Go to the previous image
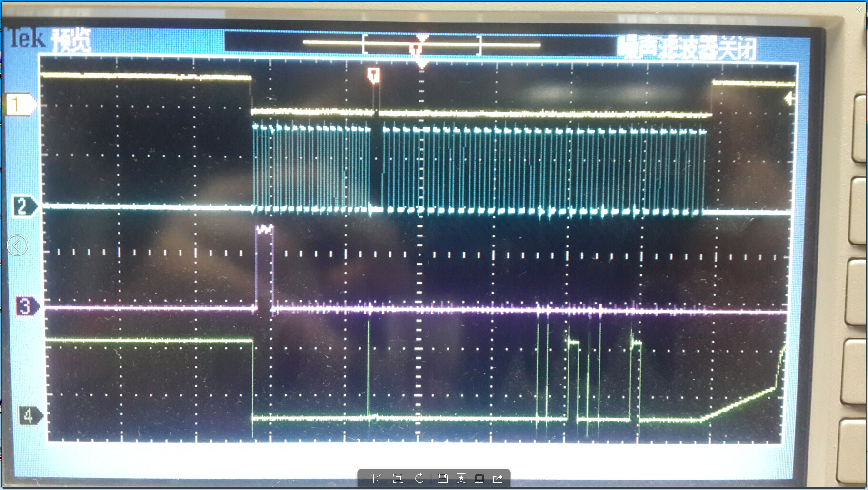This screenshot has height=490, width=868. point(17,245)
